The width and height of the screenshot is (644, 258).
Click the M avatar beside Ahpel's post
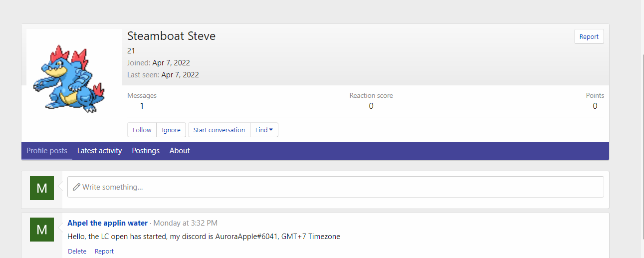(x=42, y=230)
